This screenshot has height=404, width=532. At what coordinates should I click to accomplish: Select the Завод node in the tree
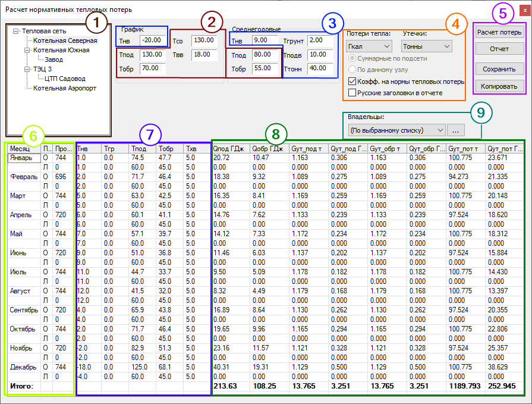[x=53, y=59]
